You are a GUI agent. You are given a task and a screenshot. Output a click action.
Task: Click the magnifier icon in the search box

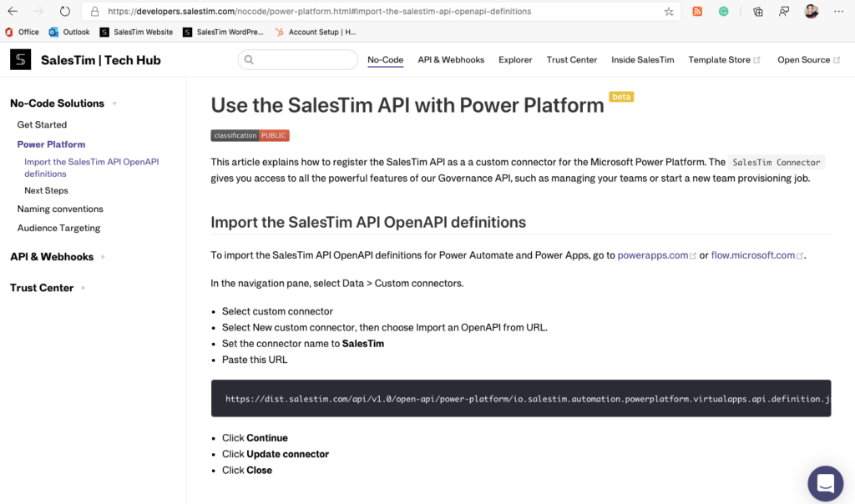coord(249,59)
